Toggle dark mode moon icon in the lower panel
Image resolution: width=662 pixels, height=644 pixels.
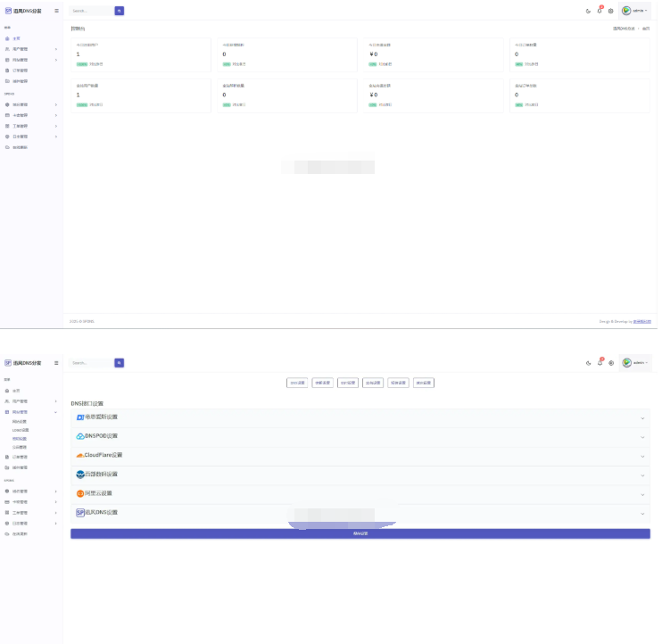coord(588,363)
